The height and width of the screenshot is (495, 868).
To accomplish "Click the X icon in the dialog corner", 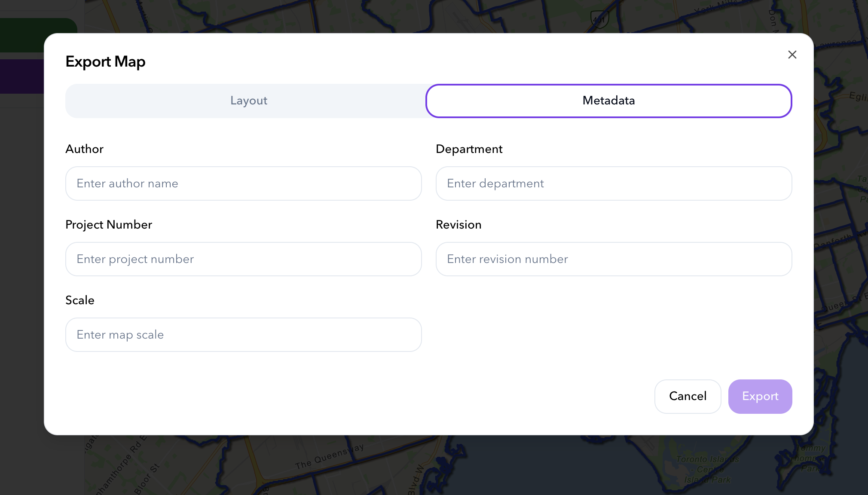I will [792, 55].
